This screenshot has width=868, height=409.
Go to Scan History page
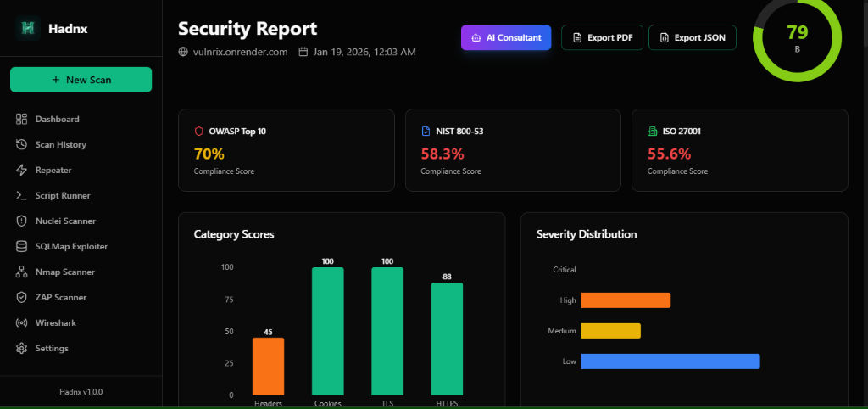tap(60, 145)
